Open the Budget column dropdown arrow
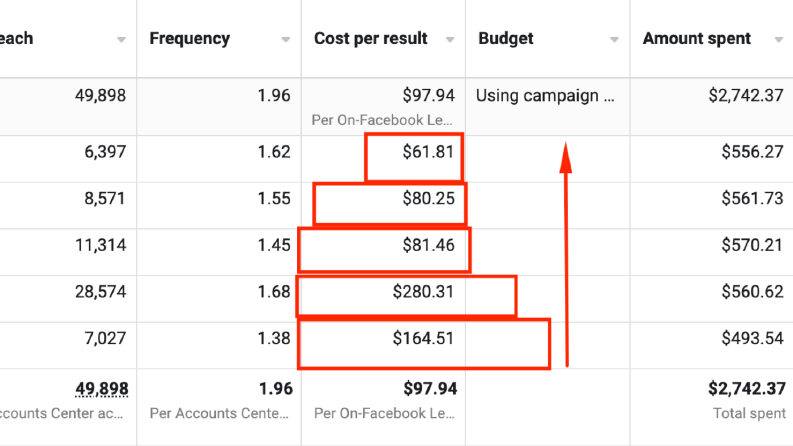Image resolution: width=793 pixels, height=446 pixels. pos(614,39)
